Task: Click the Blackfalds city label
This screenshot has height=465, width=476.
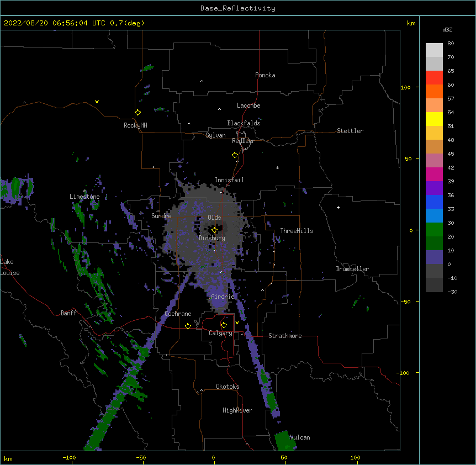Action: (244, 123)
